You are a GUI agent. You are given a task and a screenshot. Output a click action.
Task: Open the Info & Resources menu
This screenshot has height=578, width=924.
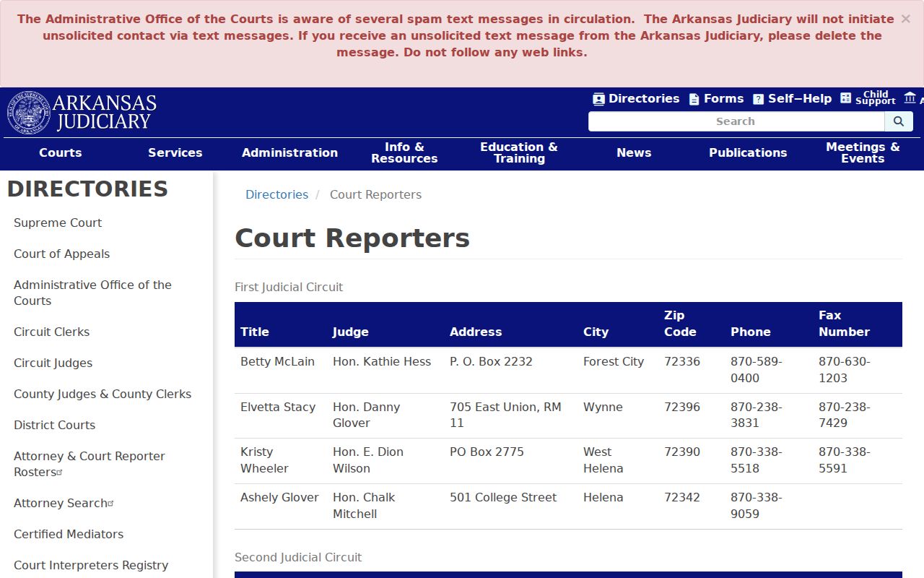point(404,153)
